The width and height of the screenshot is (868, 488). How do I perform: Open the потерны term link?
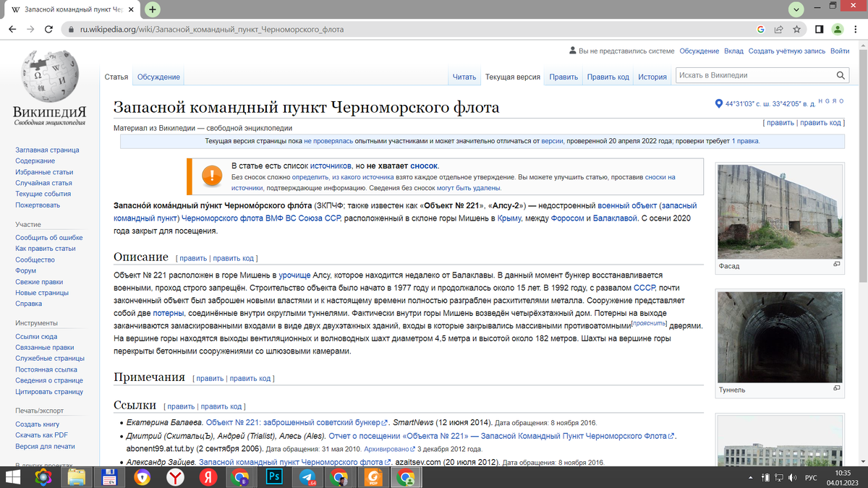coord(168,314)
